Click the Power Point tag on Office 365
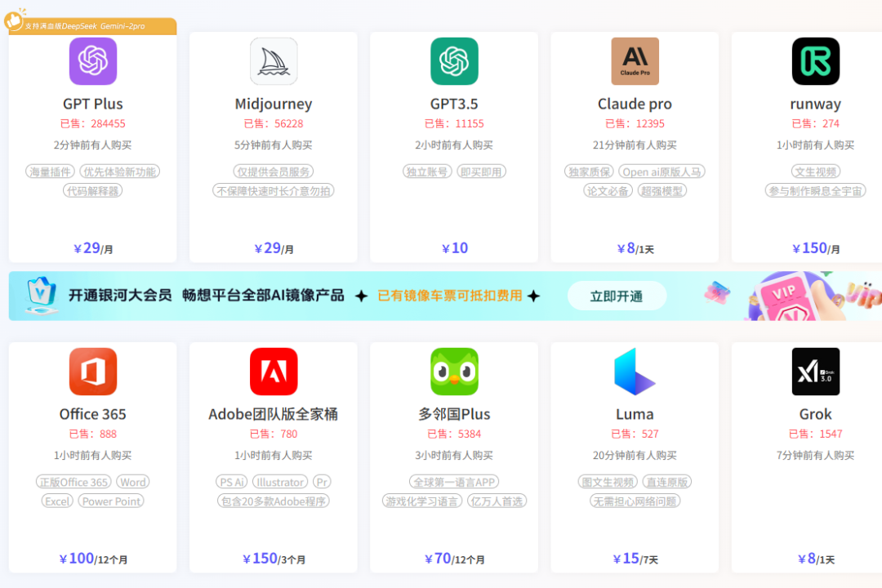This screenshot has height=588, width=882. coord(111,501)
